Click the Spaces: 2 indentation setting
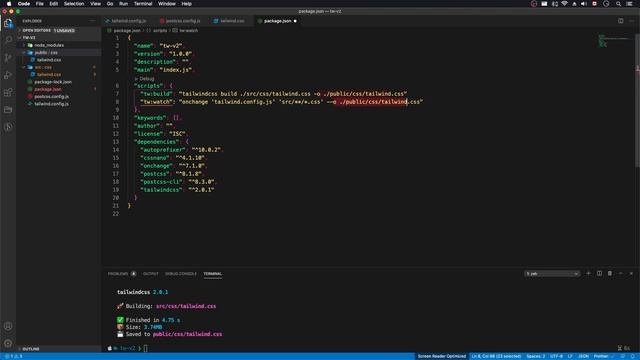This screenshot has width=640, height=360. [x=536, y=356]
